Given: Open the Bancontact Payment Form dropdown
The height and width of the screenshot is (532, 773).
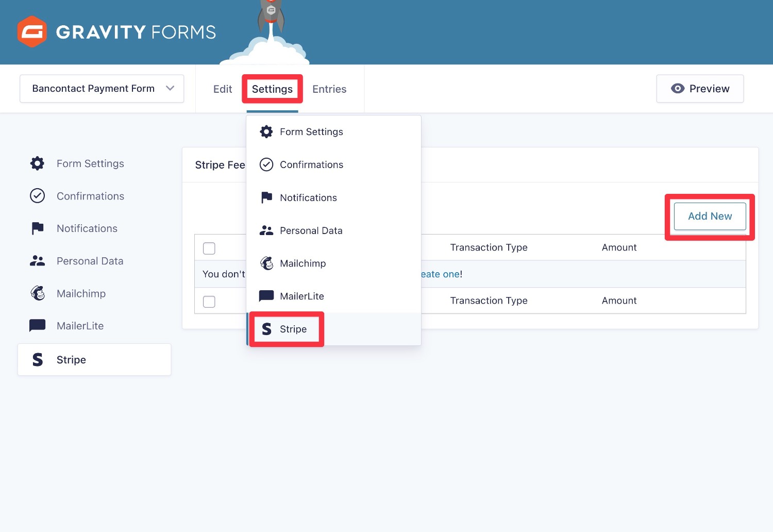Looking at the screenshot, I should click(102, 89).
